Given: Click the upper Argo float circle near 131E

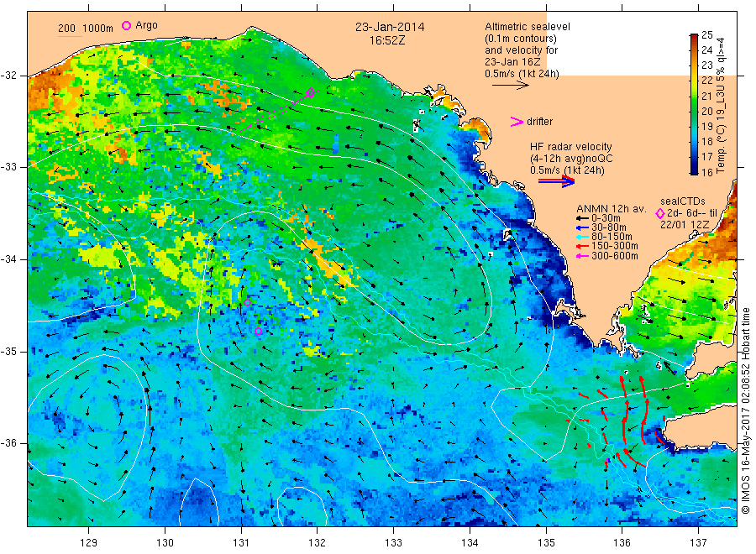Looking at the screenshot, I should click(x=247, y=302).
